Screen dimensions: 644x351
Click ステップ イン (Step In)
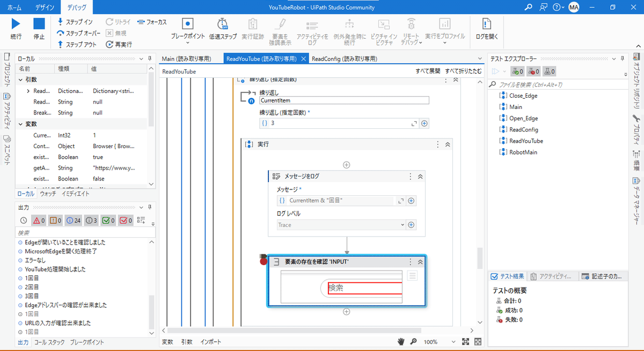(75, 22)
